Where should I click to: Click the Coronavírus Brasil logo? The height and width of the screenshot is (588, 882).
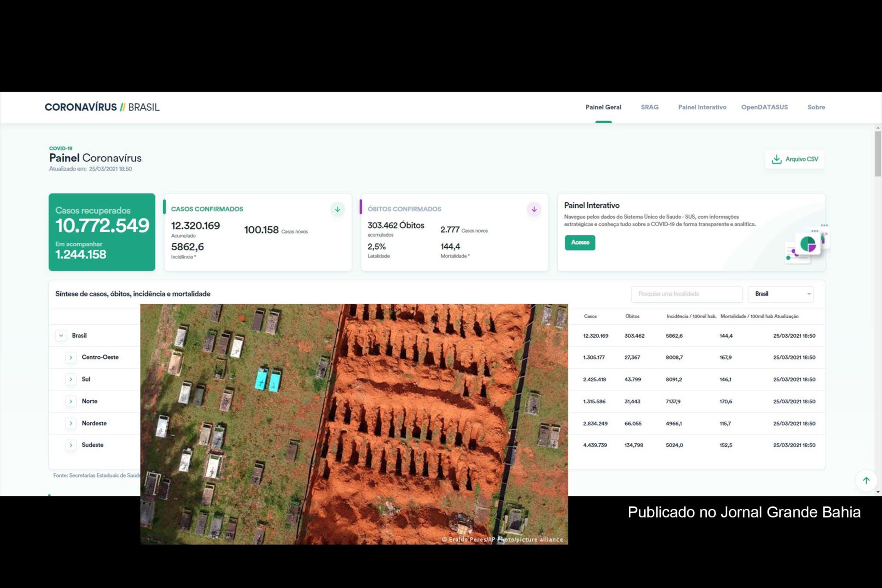tap(102, 107)
